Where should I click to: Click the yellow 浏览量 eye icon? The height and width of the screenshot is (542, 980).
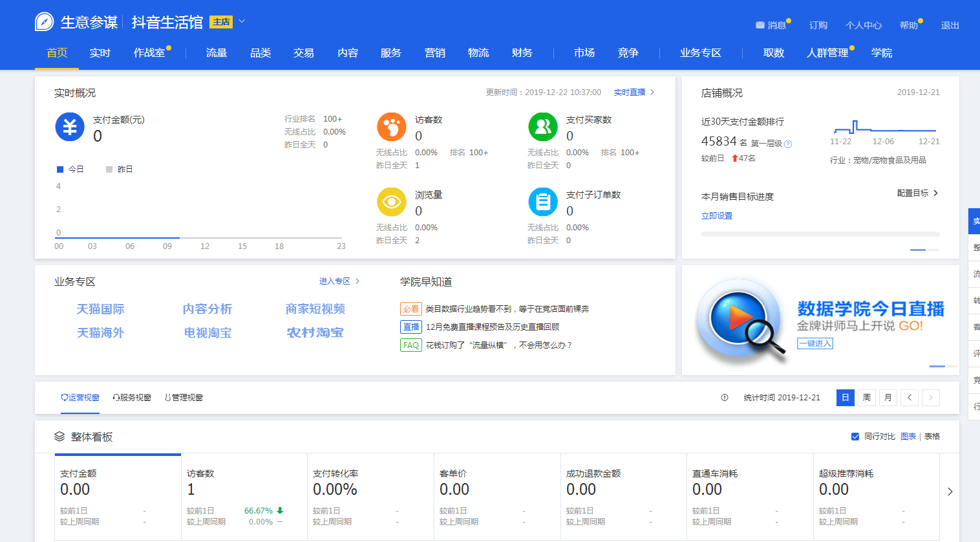pos(391,202)
